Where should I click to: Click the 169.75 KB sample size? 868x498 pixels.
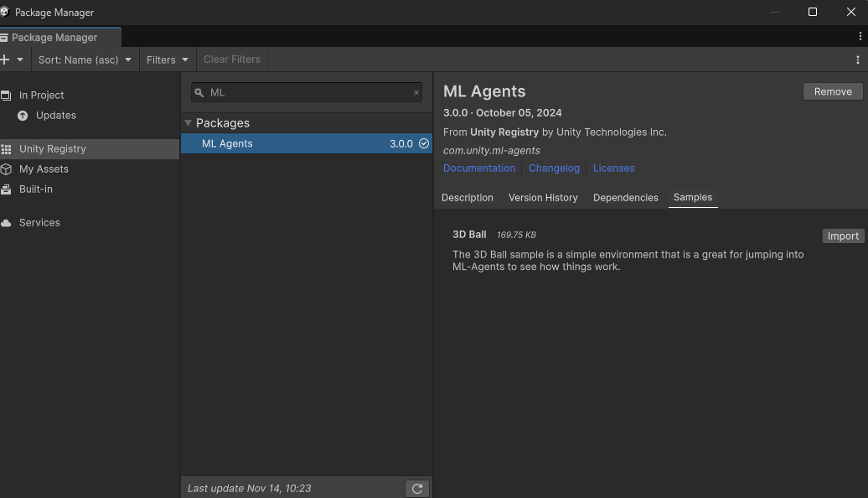tap(516, 235)
